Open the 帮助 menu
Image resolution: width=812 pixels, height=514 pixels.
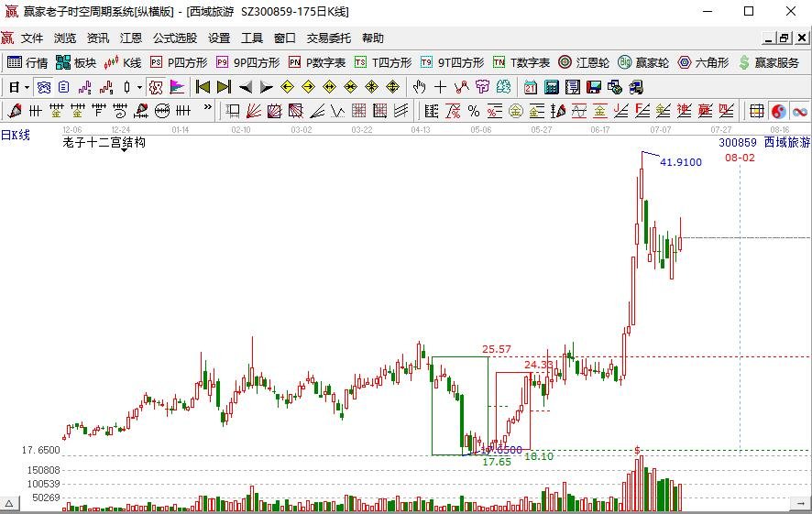(373, 38)
